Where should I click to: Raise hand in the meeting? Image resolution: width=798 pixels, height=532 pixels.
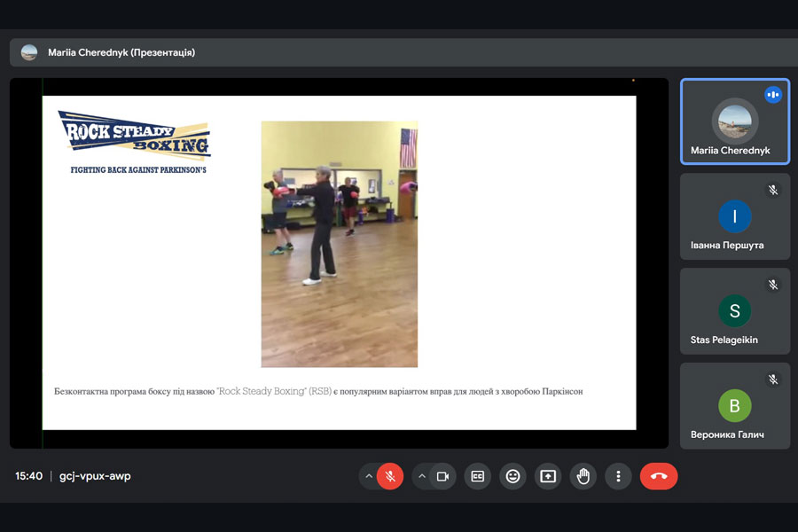[583, 476]
